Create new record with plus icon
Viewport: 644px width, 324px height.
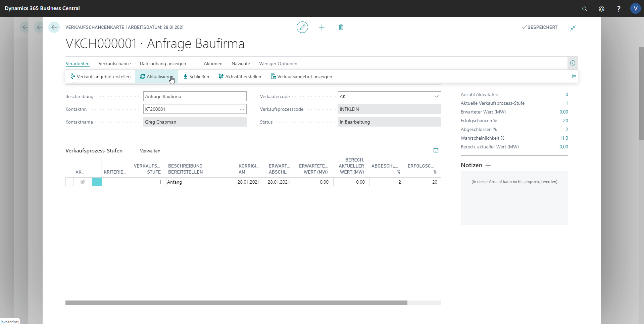point(322,27)
